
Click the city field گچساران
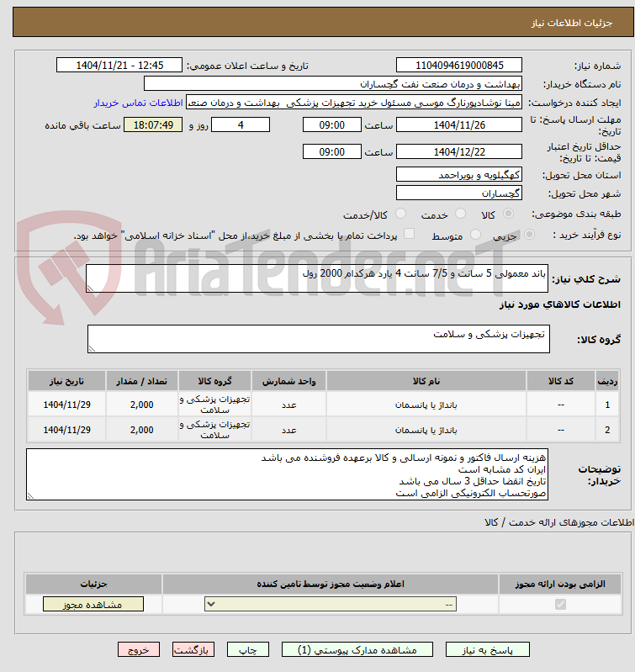click(459, 193)
